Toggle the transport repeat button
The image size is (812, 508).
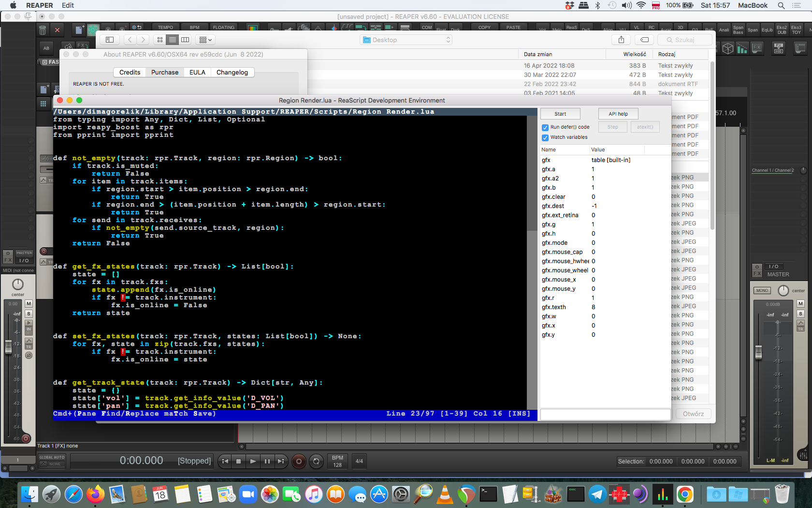click(316, 462)
